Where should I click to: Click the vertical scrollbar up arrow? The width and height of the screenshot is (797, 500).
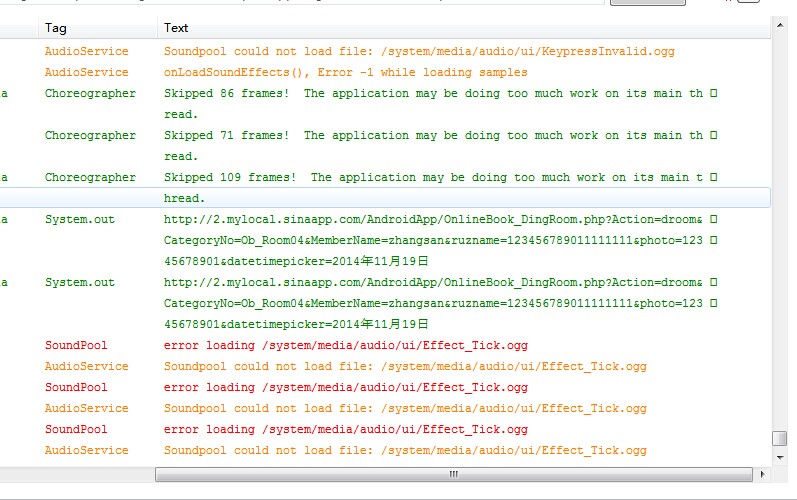tap(779, 25)
